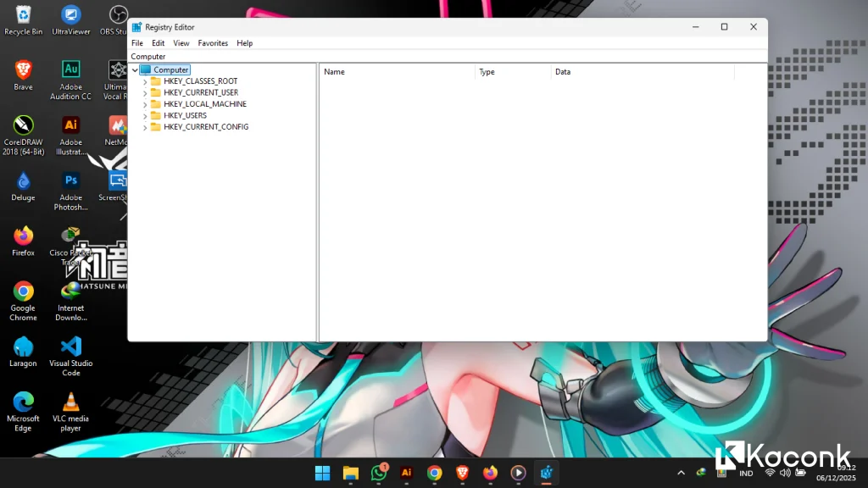Select the CorelDRAW 2018 desktop icon
This screenshot has height=488, width=868.
(23, 136)
